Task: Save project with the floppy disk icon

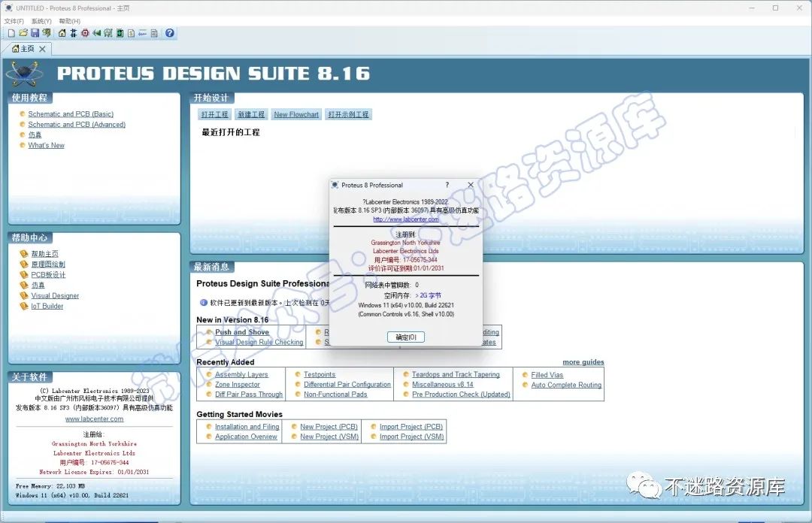Action: 35,33
